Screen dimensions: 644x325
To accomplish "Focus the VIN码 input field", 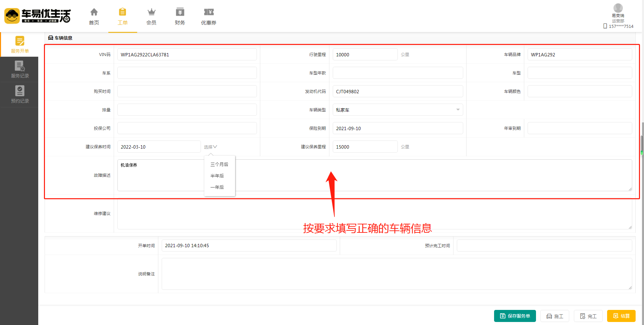I will tap(187, 54).
